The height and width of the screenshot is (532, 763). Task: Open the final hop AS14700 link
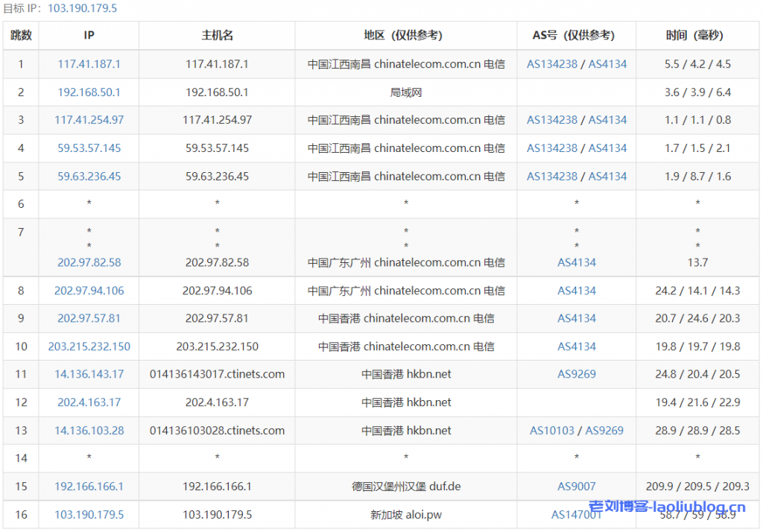(x=575, y=514)
